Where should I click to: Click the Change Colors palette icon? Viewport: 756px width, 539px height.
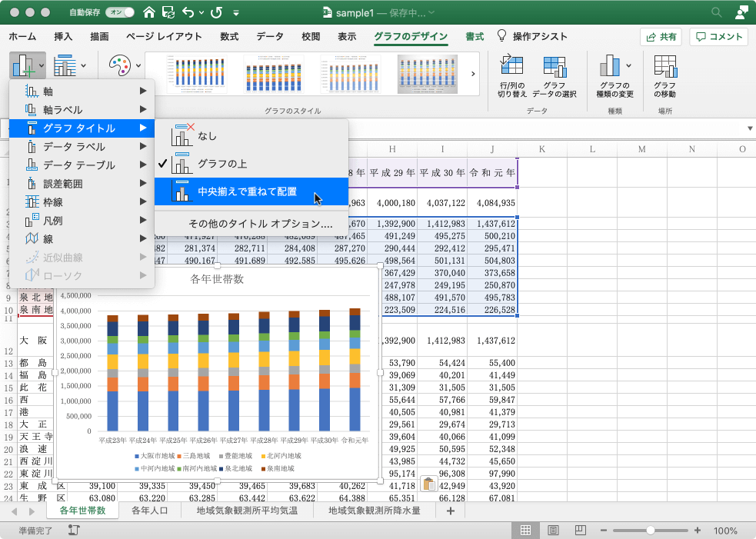(x=119, y=66)
